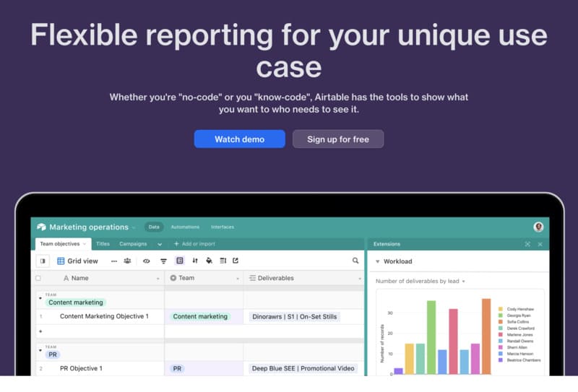The height and width of the screenshot is (392, 578).
Task: Click the plus icon beside Add or import
Action: (x=176, y=244)
